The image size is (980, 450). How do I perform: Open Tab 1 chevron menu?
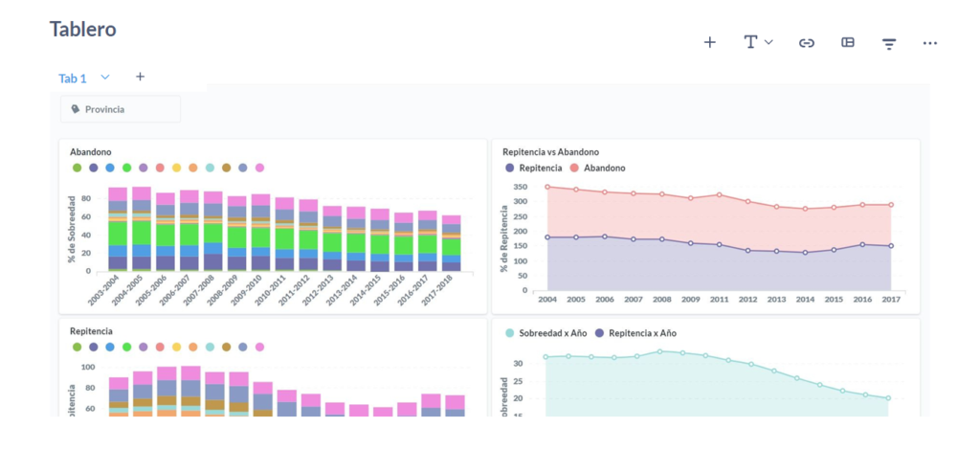coord(105,77)
